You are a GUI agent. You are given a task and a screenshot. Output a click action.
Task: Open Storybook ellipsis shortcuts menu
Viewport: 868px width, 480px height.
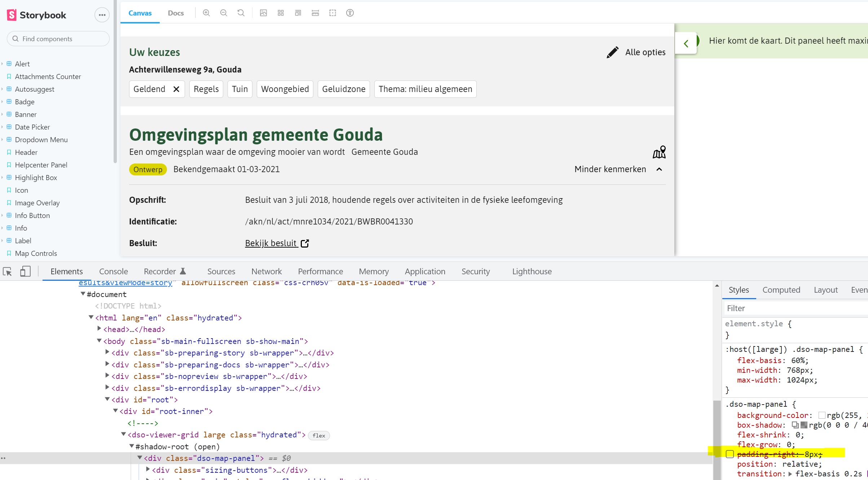point(102,15)
